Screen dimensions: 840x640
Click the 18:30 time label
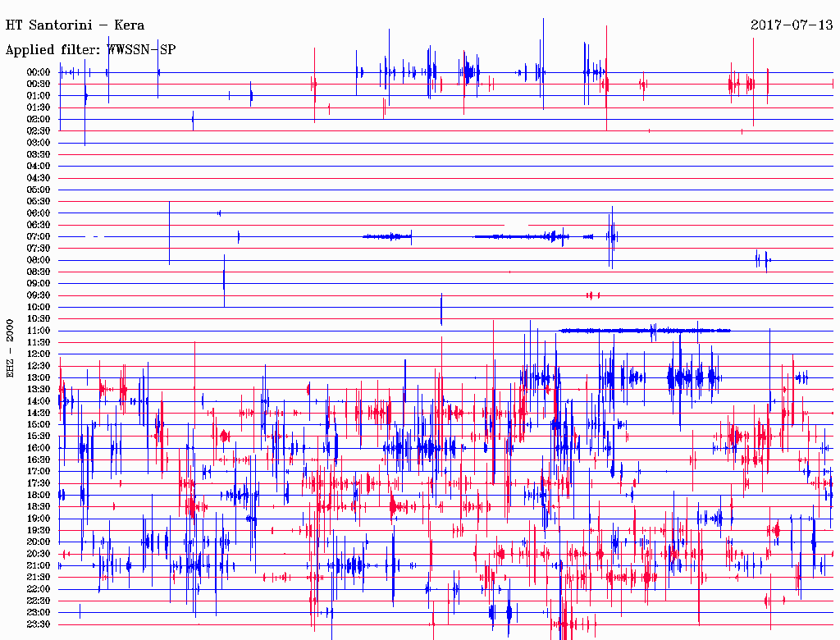click(38, 507)
